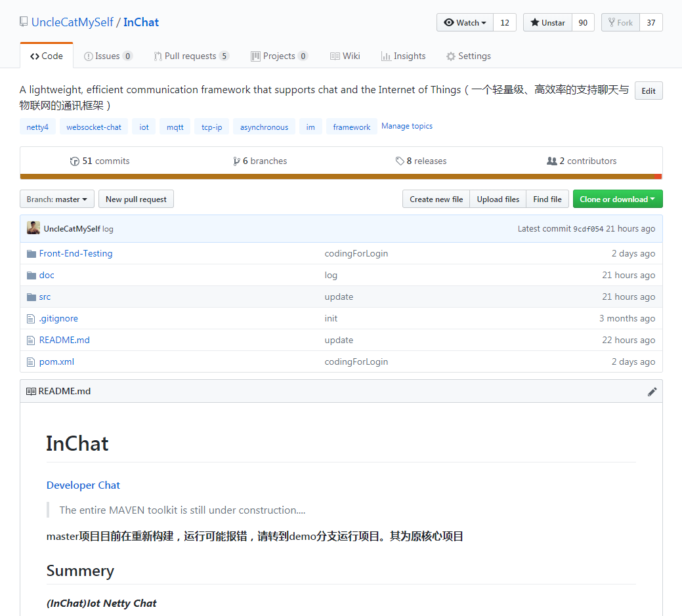Click the UncleCatMySelf avatar thumbnail
Viewport: 682px width, 616px height.
tap(33, 228)
